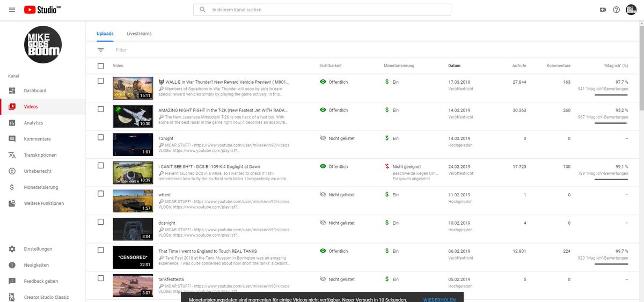Click the Transkriptionen translate icon

coord(12,155)
